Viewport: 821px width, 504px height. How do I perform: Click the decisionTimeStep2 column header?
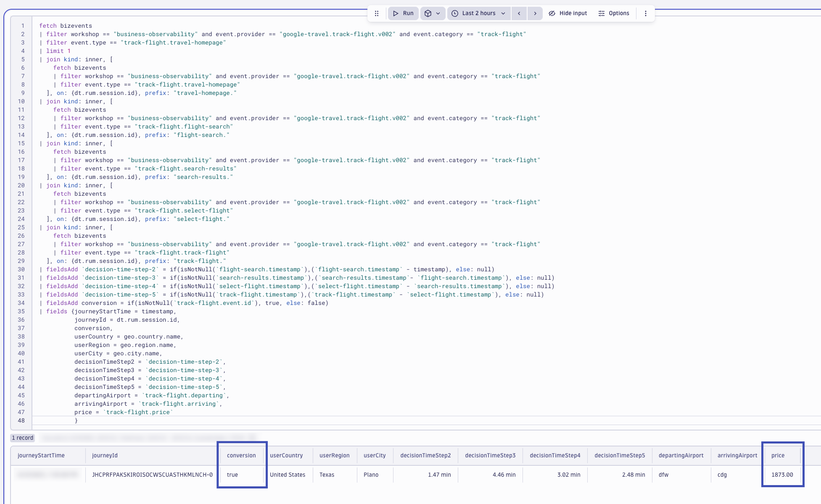pos(425,456)
